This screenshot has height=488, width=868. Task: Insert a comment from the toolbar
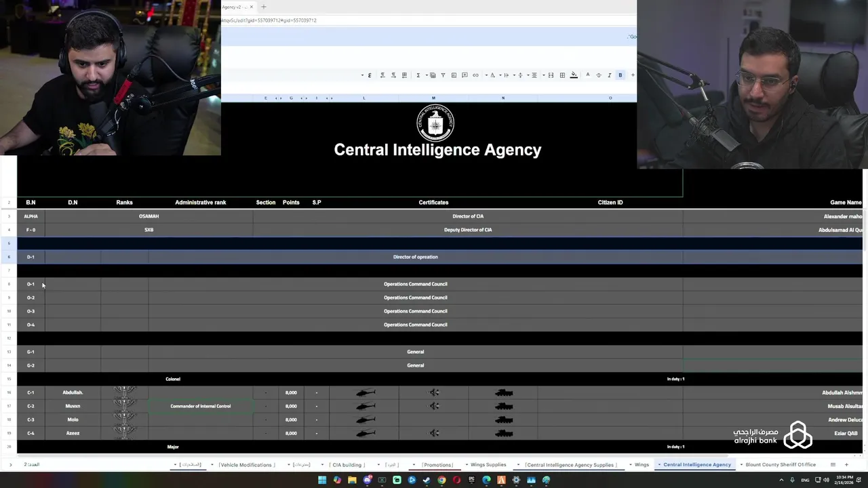[465, 75]
